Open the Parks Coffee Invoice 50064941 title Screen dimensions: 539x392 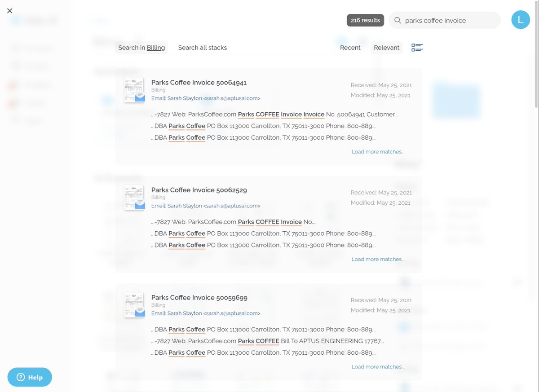[199, 83]
